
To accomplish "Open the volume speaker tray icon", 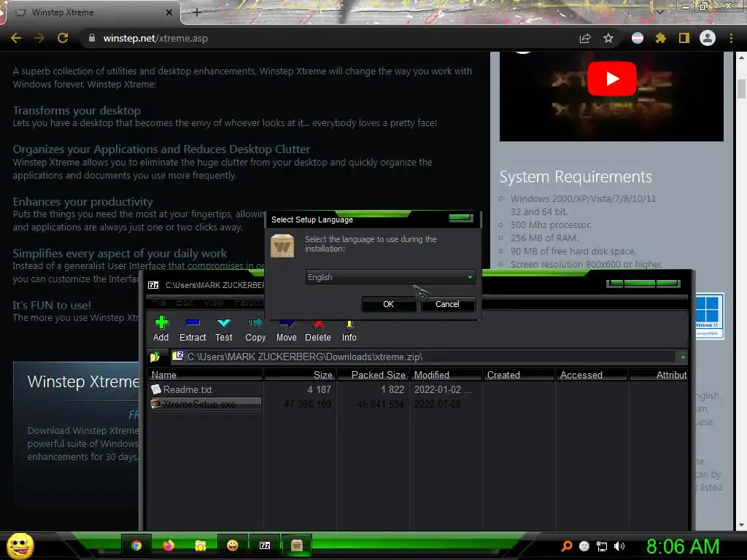I will 619,546.
